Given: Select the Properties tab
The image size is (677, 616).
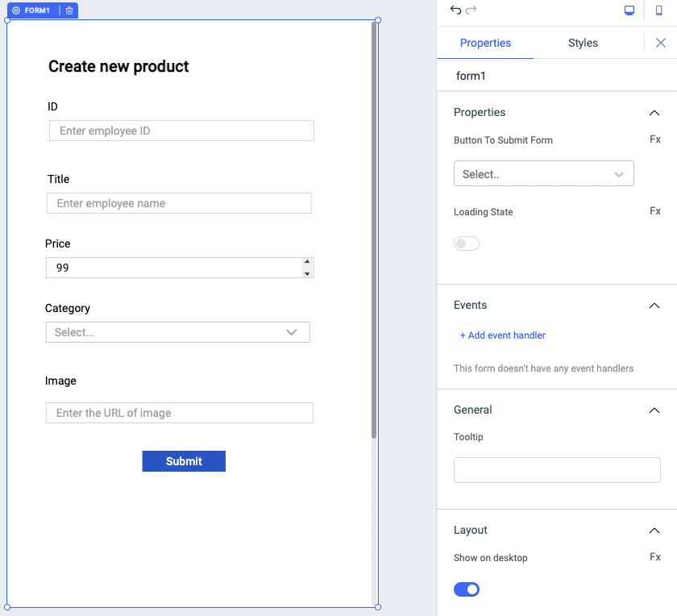Looking at the screenshot, I should coord(485,43).
